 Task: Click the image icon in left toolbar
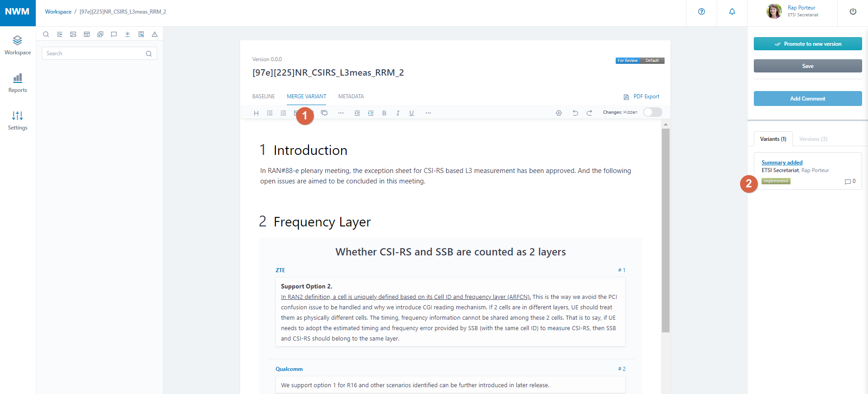pos(73,34)
